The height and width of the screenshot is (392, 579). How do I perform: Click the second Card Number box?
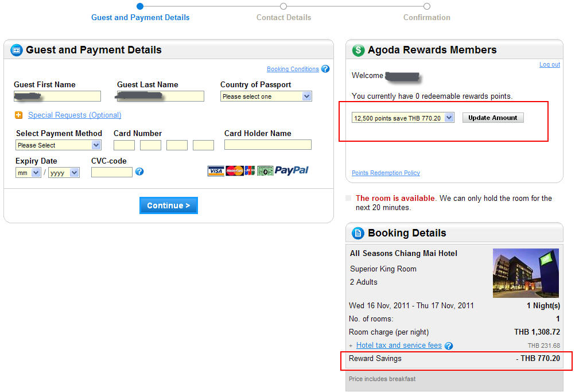[x=151, y=145]
